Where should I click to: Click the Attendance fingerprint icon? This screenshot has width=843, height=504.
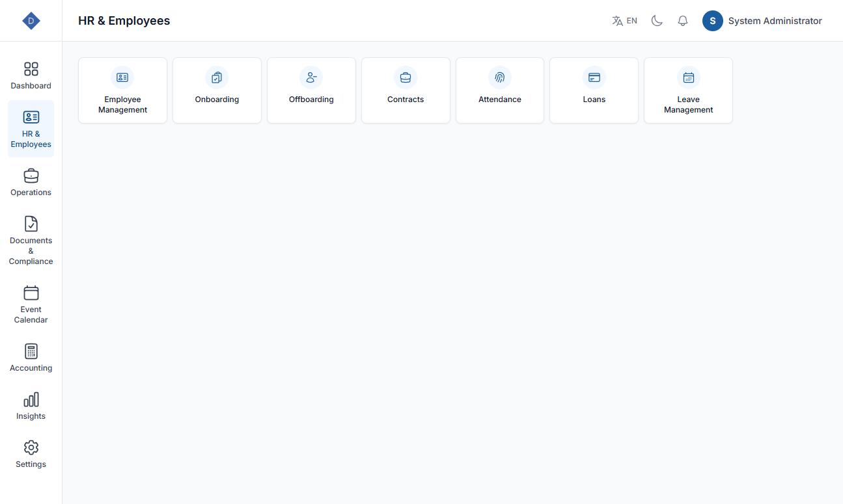pos(500,77)
